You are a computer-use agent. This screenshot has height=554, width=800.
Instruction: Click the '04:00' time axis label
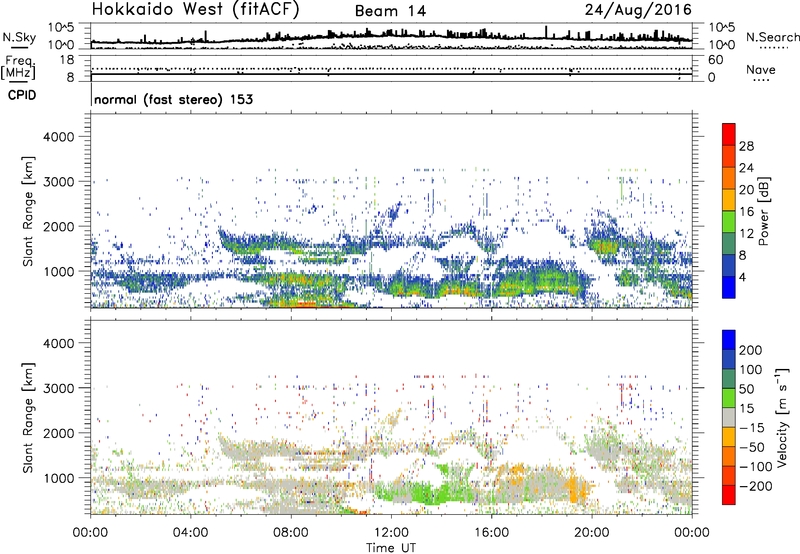point(191,533)
